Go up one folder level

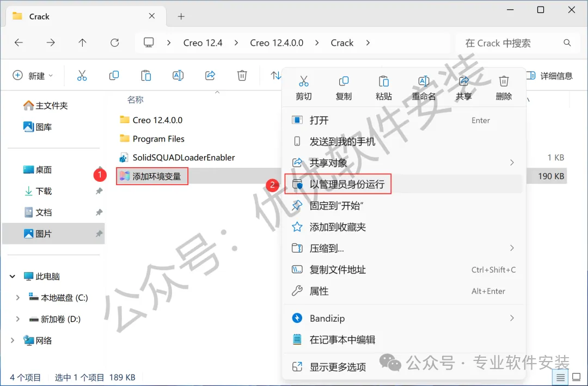[x=83, y=43]
